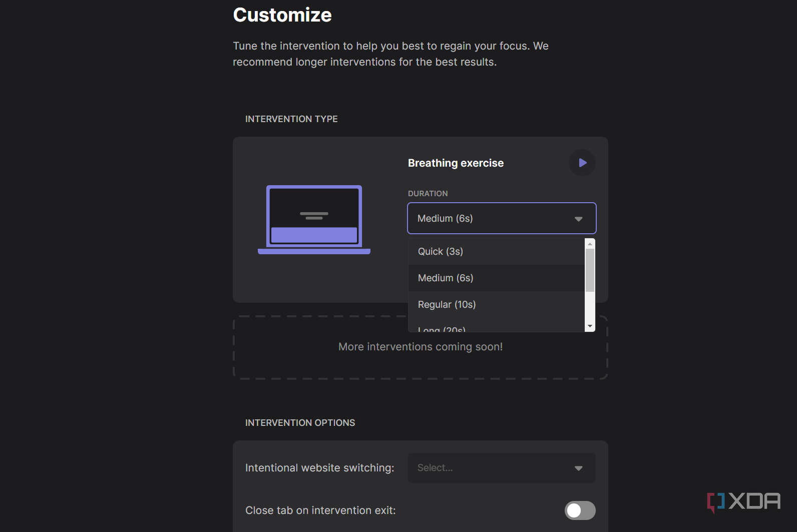Click the DURATION label

point(428,194)
